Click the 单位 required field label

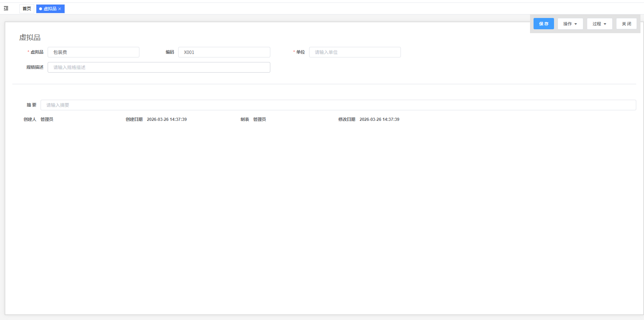pos(300,52)
